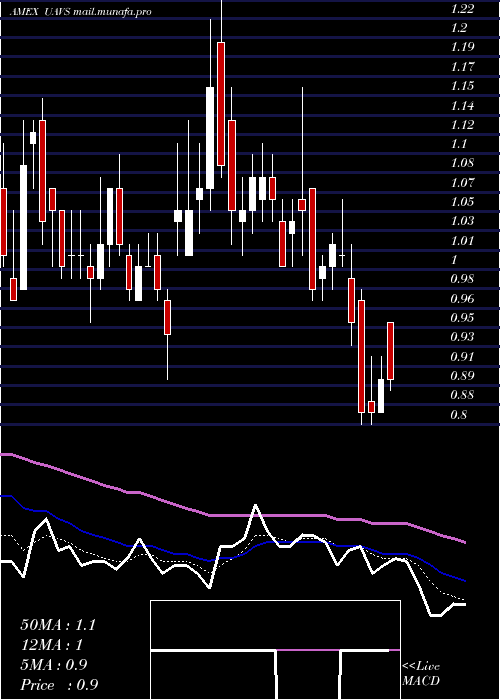
Task: Click the 1.19 price axis label
Action: (x=462, y=47)
